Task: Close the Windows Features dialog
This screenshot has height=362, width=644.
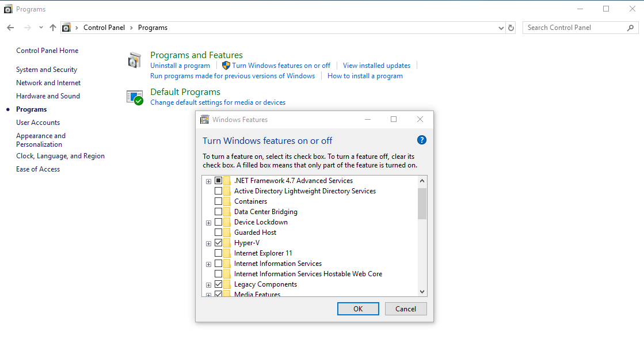Action: pos(420,119)
